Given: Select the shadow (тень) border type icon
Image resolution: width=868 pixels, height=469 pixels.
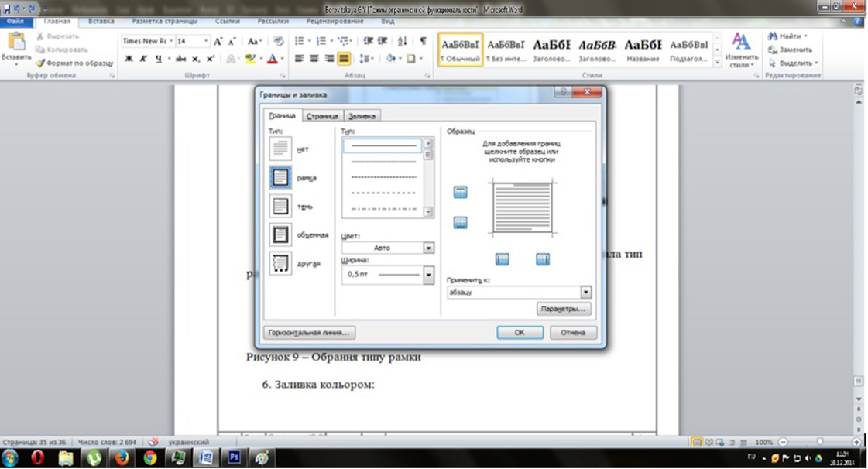Looking at the screenshot, I should 279,206.
